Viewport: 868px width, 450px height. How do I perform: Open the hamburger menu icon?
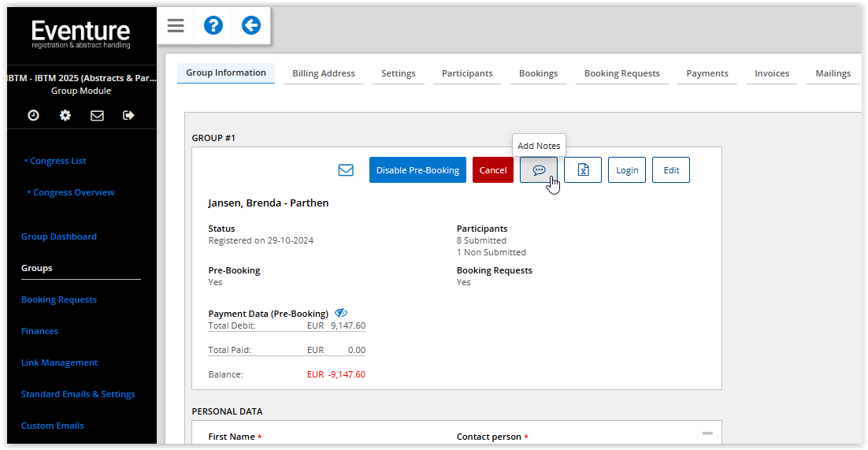click(176, 26)
